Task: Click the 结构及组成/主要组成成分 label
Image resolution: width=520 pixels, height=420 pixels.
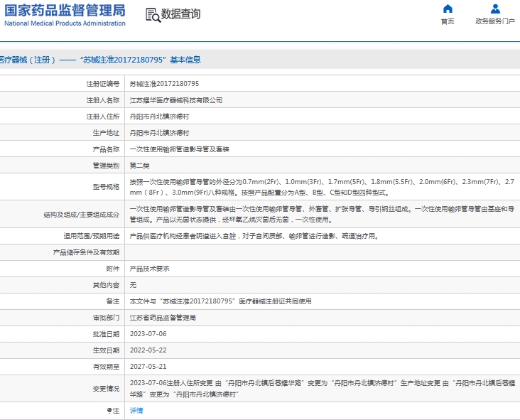Action: pyautogui.click(x=81, y=215)
